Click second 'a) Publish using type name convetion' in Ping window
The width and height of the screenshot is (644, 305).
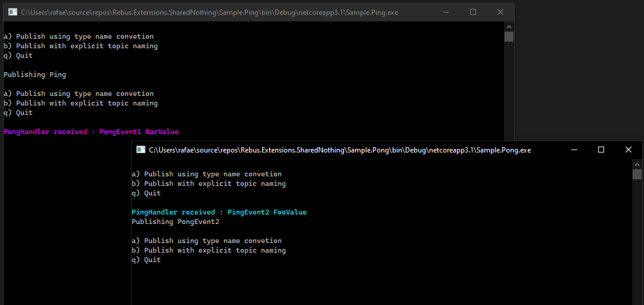(x=79, y=94)
